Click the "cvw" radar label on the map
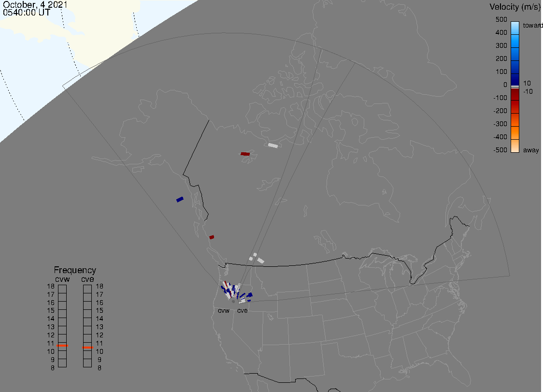Image resolution: width=543 pixels, height=392 pixels. pos(224,310)
